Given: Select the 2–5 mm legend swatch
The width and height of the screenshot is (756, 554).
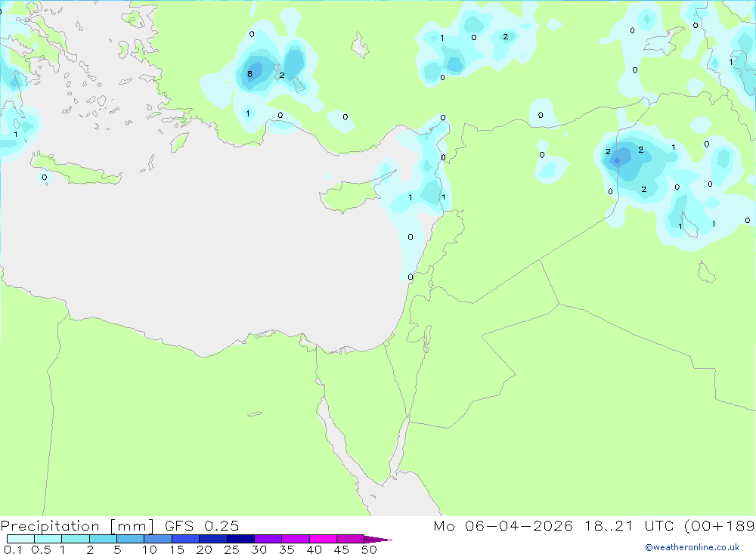Looking at the screenshot, I should [103, 539].
